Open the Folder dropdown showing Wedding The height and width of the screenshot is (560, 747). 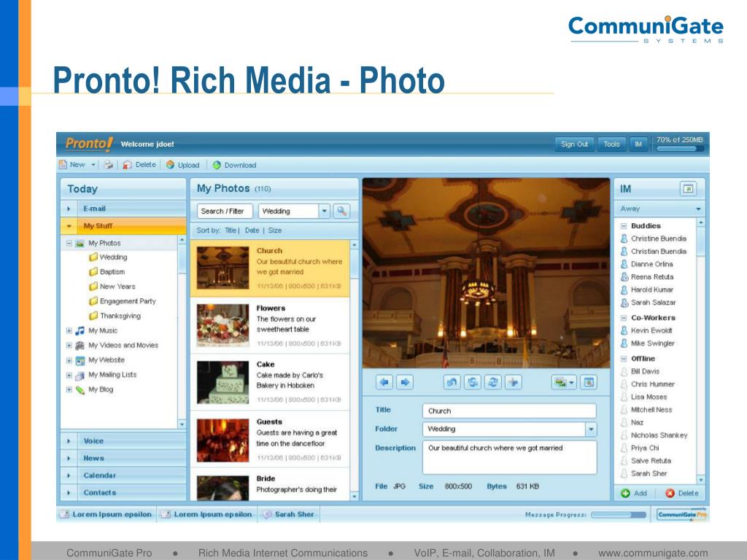click(591, 429)
